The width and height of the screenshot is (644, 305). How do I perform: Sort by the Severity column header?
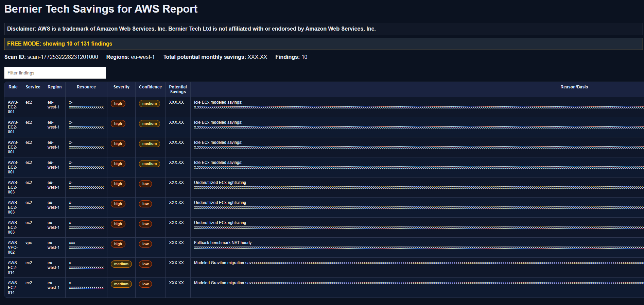click(121, 87)
